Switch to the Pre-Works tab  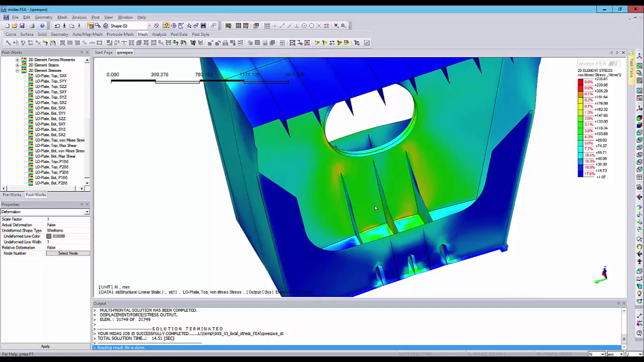[x=12, y=195]
